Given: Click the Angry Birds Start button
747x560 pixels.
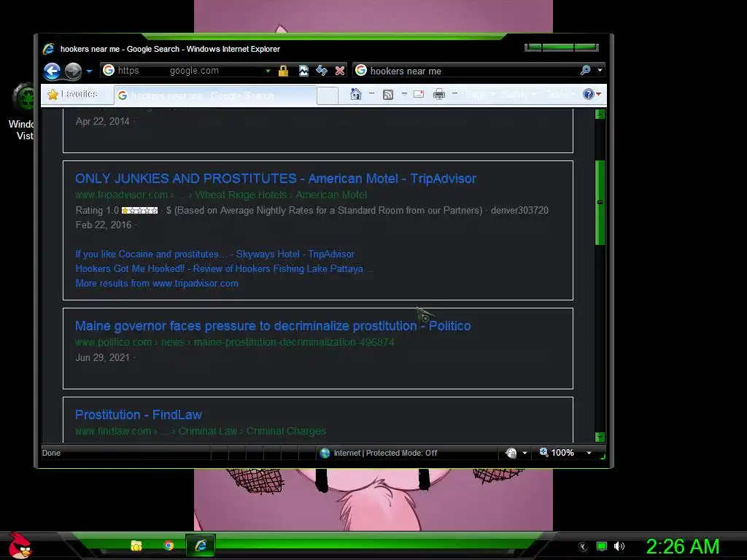Looking at the screenshot, I should tap(20, 545).
